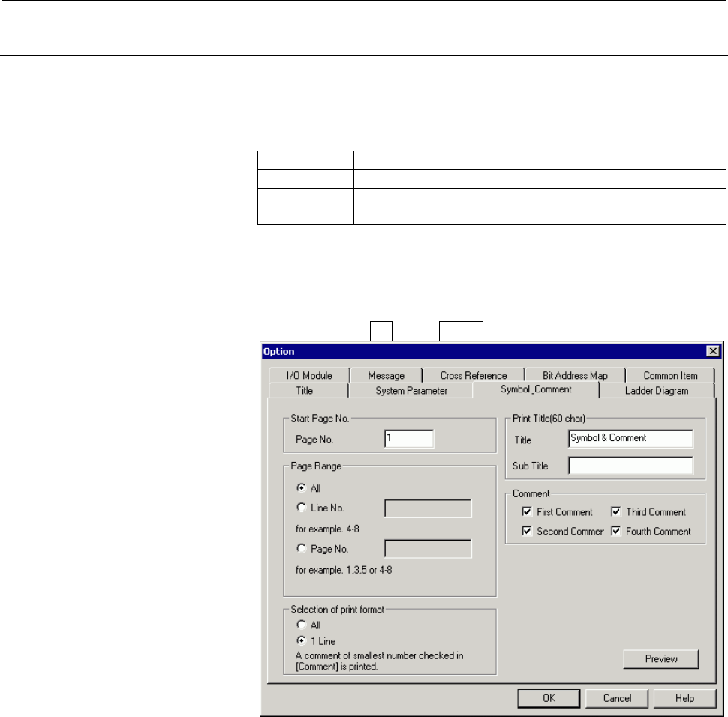The height and width of the screenshot is (717, 728).
Task: Click the 'for example. 4-8' hint text
Action: coord(327,529)
